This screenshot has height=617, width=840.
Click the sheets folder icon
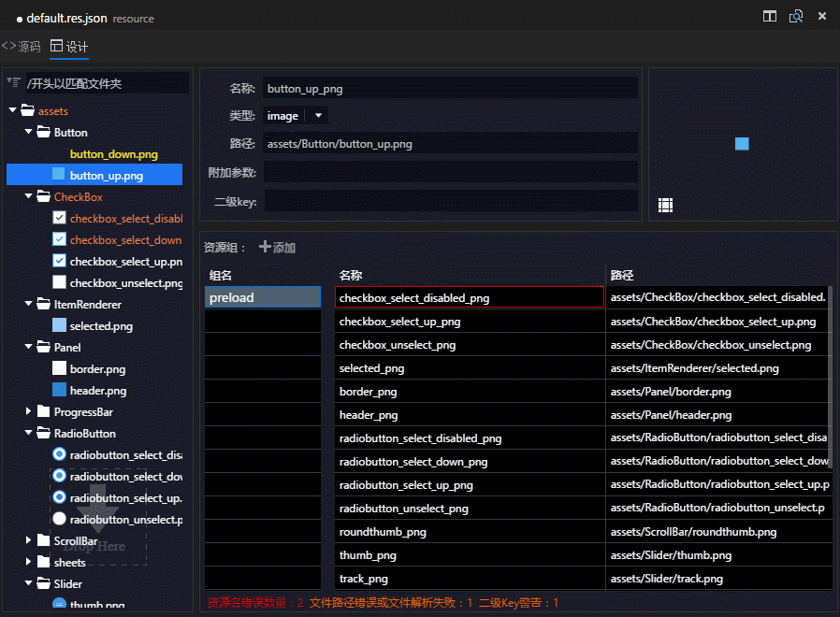tap(43, 562)
